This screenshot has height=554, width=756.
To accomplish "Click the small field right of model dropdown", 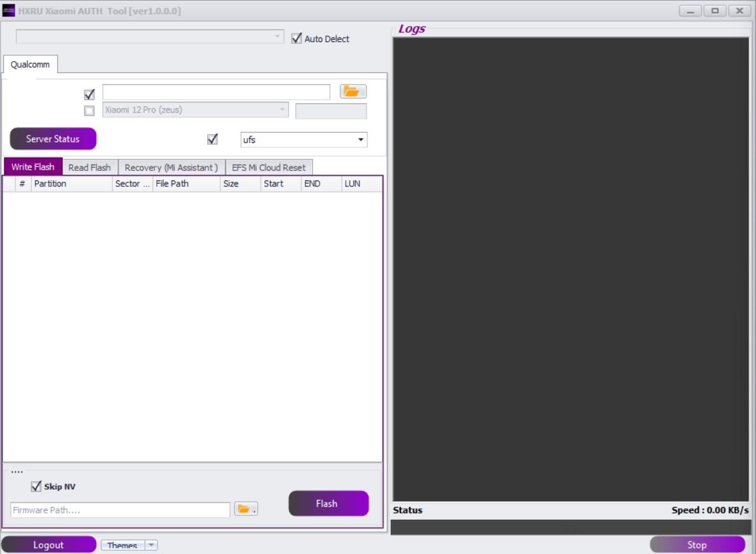I will click(x=331, y=111).
